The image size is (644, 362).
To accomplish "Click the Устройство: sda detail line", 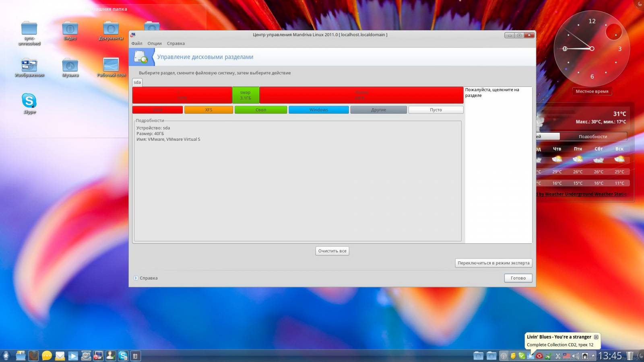I will [x=153, y=128].
